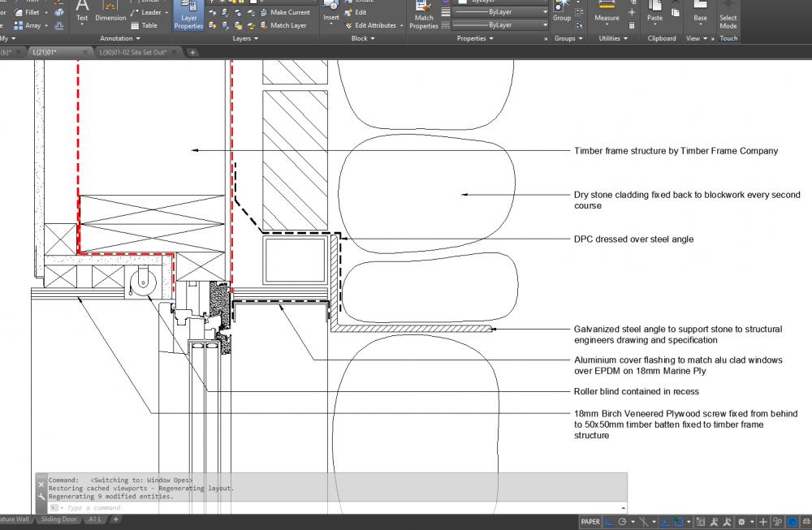Click the Annotation visibility icon
Viewport: 812px width, 530px height.
714,522
